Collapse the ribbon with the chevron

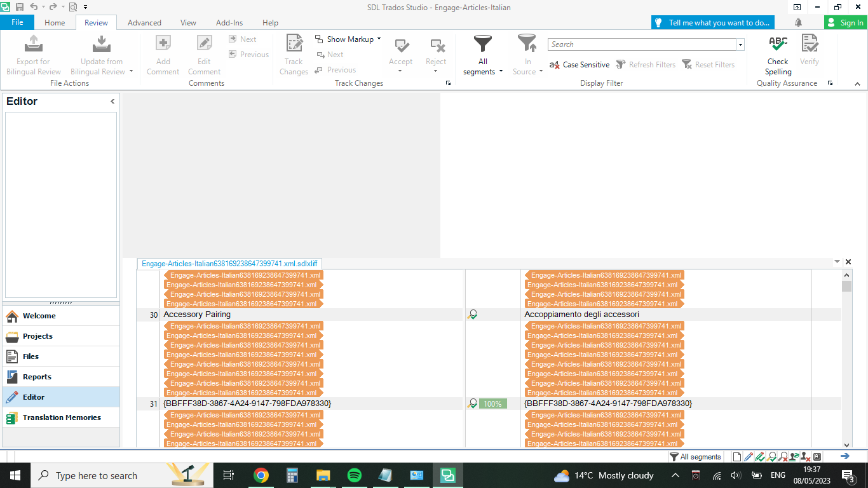tap(857, 83)
